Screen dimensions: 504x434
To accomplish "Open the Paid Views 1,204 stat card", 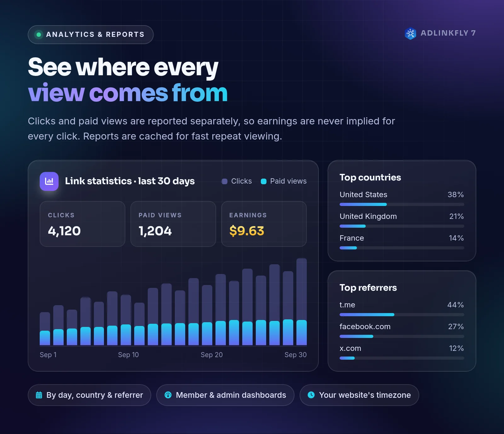I will (x=173, y=224).
